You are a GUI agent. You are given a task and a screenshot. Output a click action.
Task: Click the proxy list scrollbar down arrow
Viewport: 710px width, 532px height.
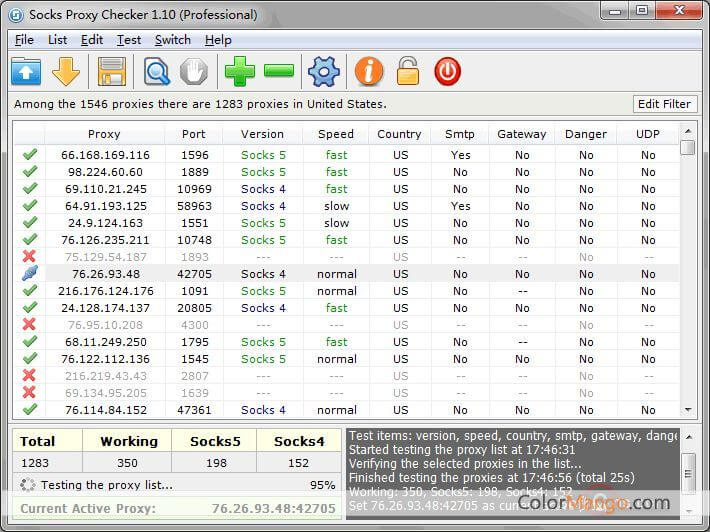click(x=687, y=409)
